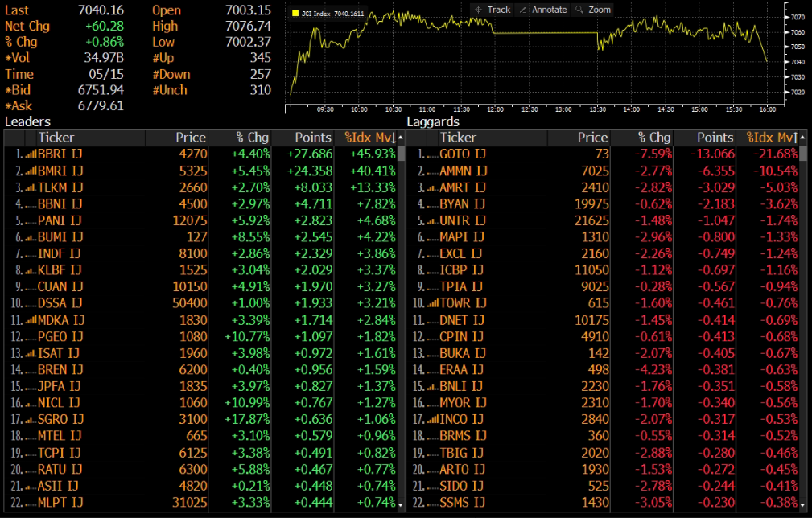812x518 pixels.
Task: Choose the MAPI IJ ticker
Action: (x=461, y=237)
